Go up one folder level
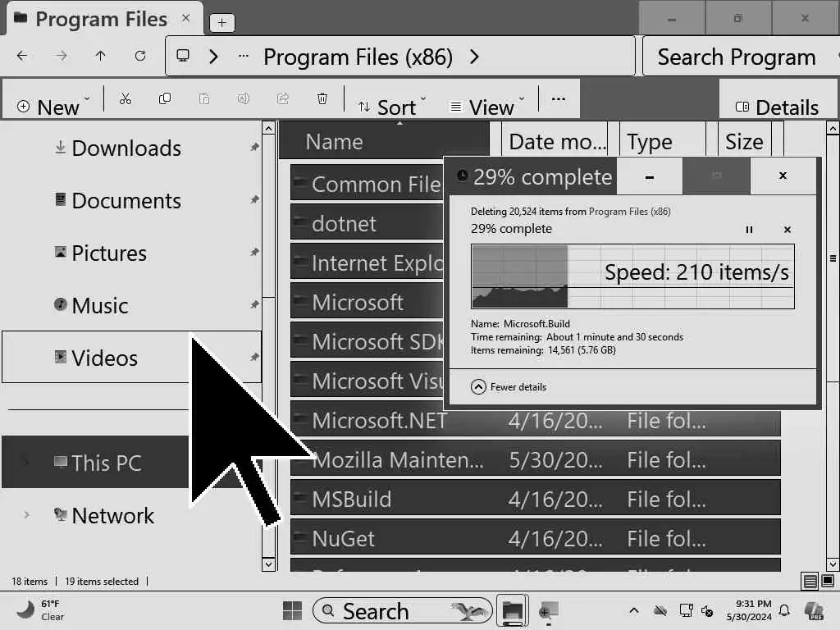This screenshot has width=840, height=630. click(x=100, y=56)
